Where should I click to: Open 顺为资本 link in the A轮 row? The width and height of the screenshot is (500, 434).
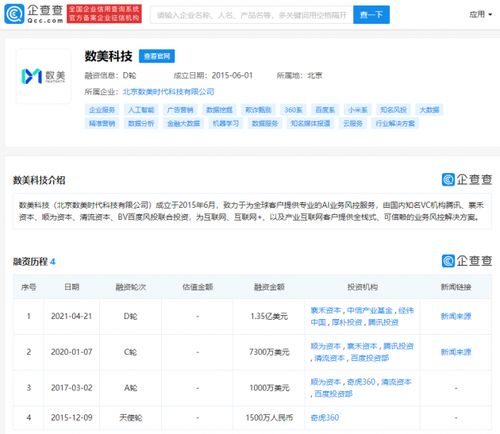coord(326,382)
